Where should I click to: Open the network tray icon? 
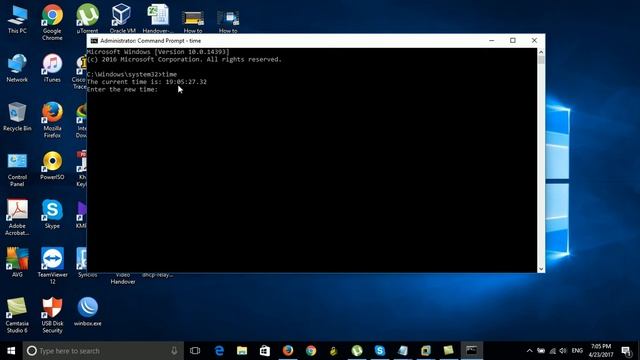pyautogui.click(x=552, y=351)
